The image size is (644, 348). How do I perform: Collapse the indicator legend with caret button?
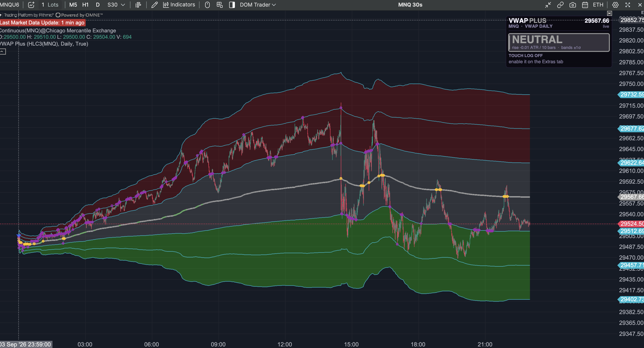point(2,52)
